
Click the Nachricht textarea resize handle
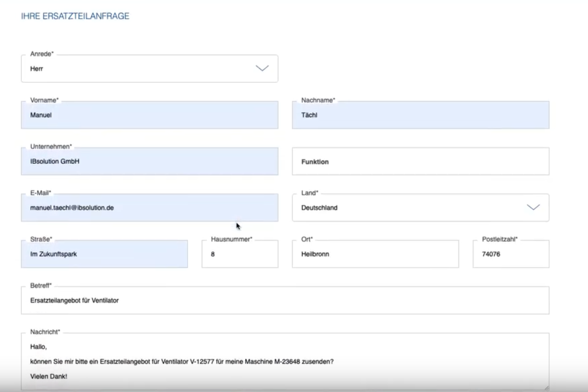[x=546, y=387]
